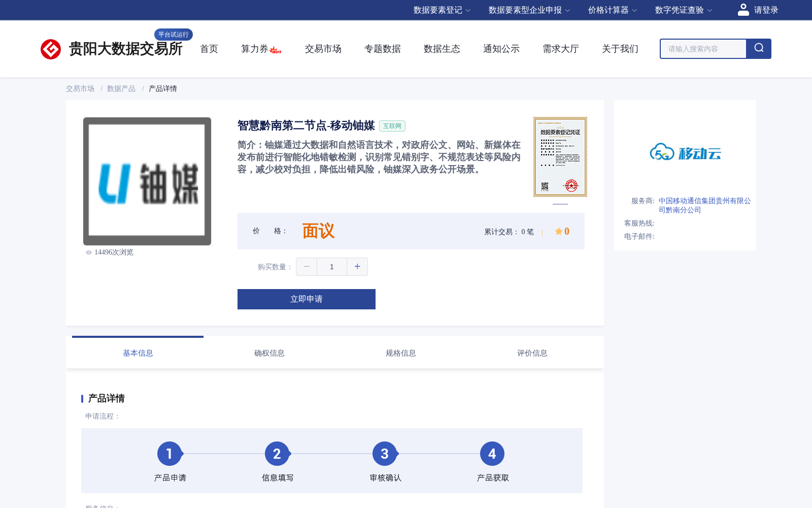Go to 首页 in navigation

point(209,49)
